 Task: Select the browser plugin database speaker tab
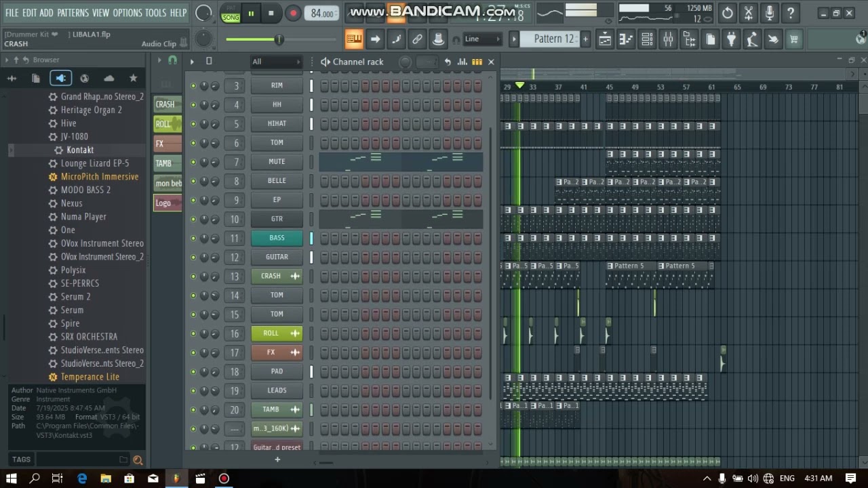[60, 78]
